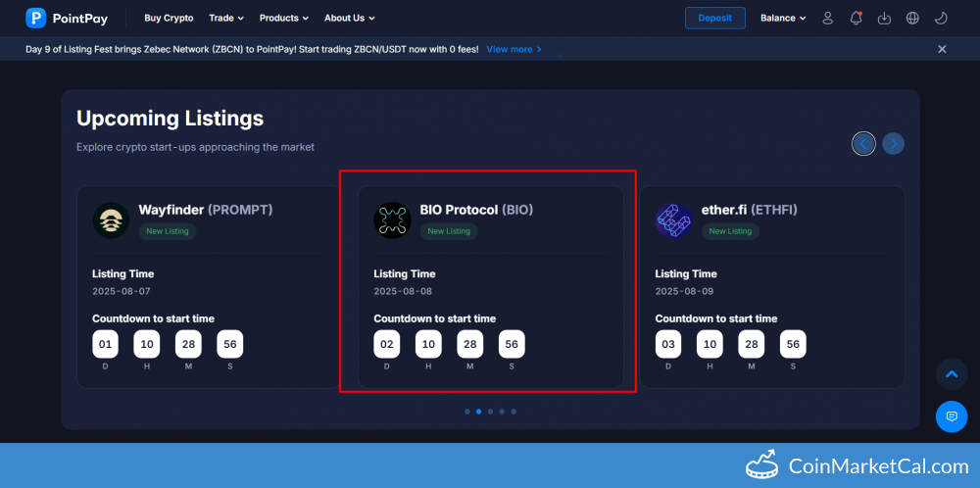Click New Listing badge on BIO Protocol card

coord(449,231)
